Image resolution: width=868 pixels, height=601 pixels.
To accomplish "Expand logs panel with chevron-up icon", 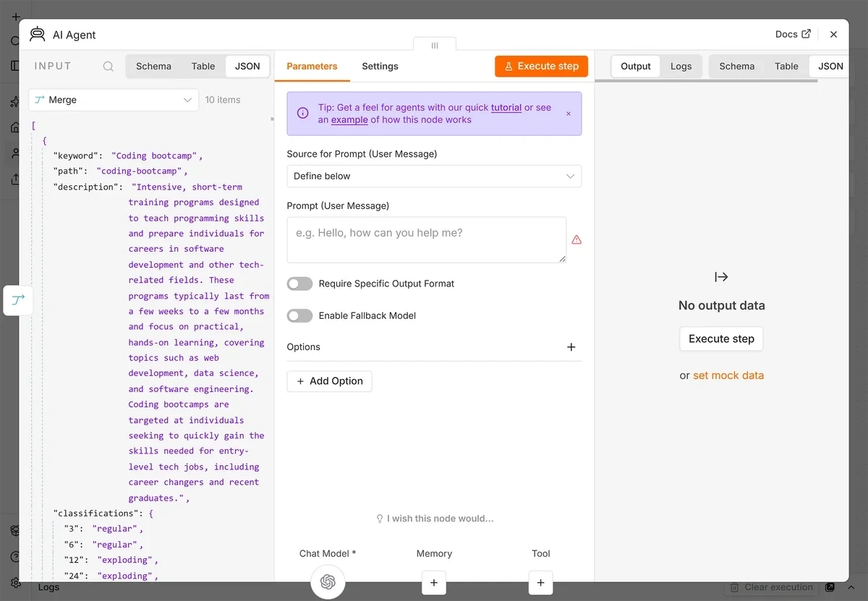I will [852, 587].
